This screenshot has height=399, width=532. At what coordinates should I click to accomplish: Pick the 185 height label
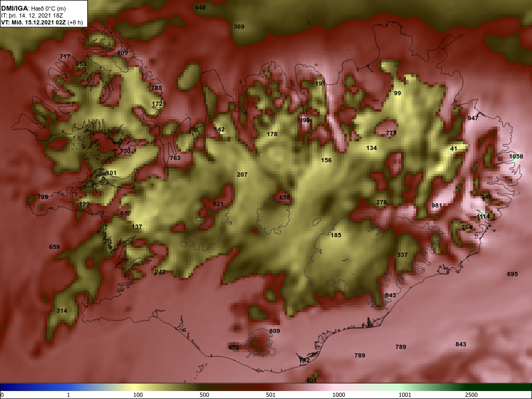click(x=336, y=235)
